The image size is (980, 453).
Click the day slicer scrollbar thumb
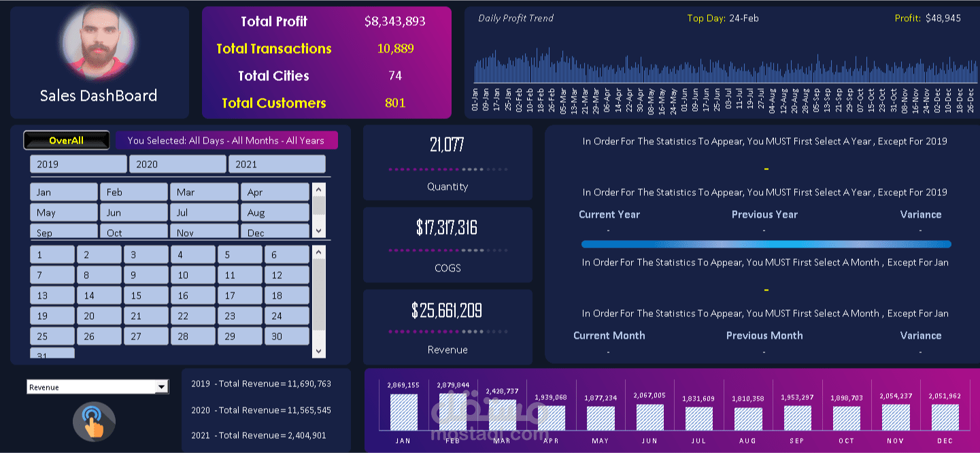[319, 296]
